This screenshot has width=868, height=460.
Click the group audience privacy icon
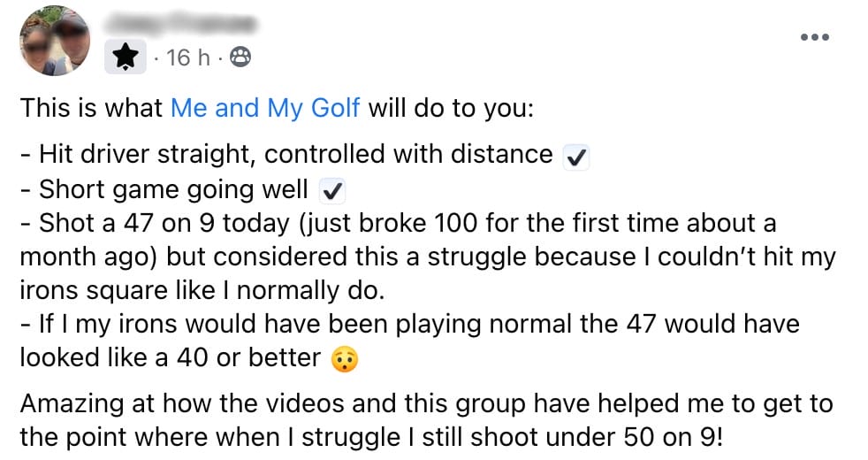240,57
